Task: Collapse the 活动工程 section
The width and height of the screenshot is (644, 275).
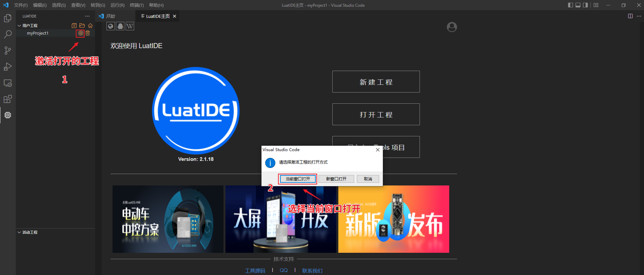Action: 19,232
